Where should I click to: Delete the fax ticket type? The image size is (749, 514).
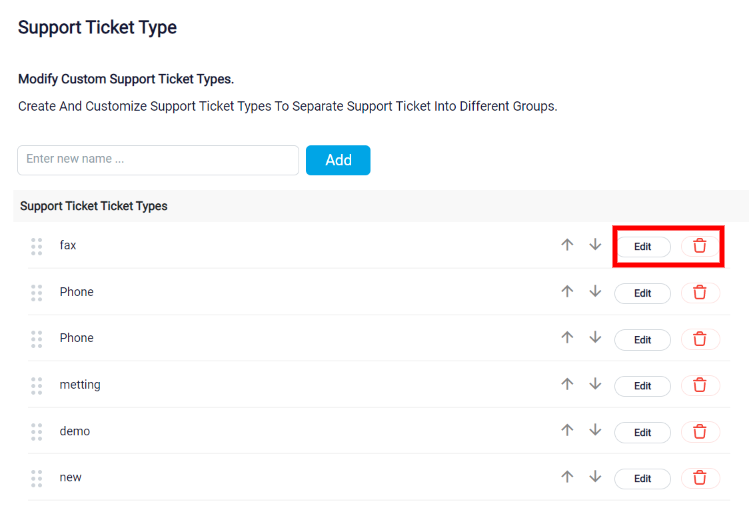click(700, 246)
